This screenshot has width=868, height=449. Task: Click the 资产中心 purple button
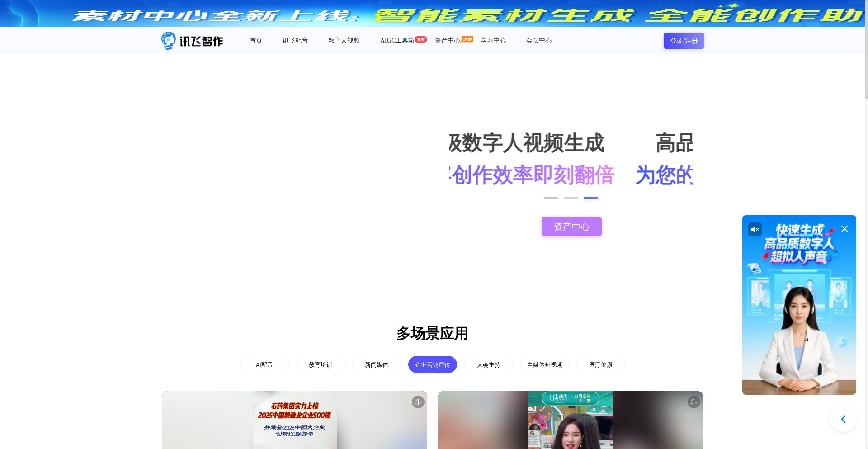pos(571,227)
